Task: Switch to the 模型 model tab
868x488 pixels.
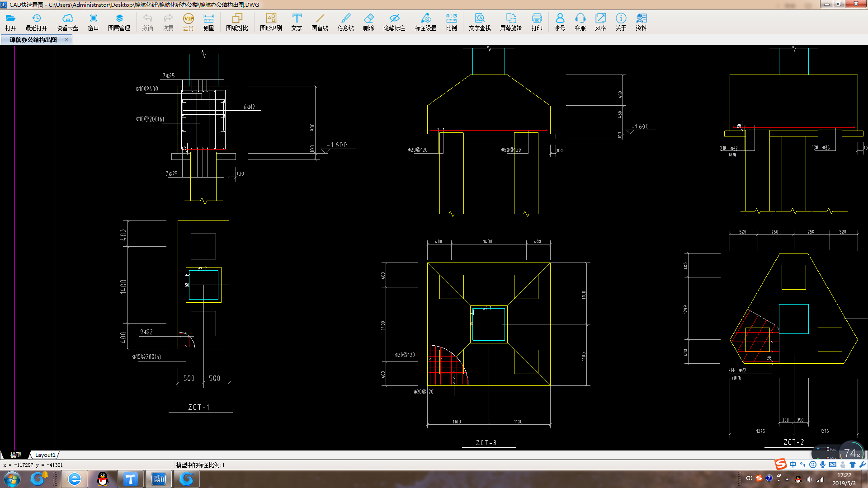Action: 16,455
